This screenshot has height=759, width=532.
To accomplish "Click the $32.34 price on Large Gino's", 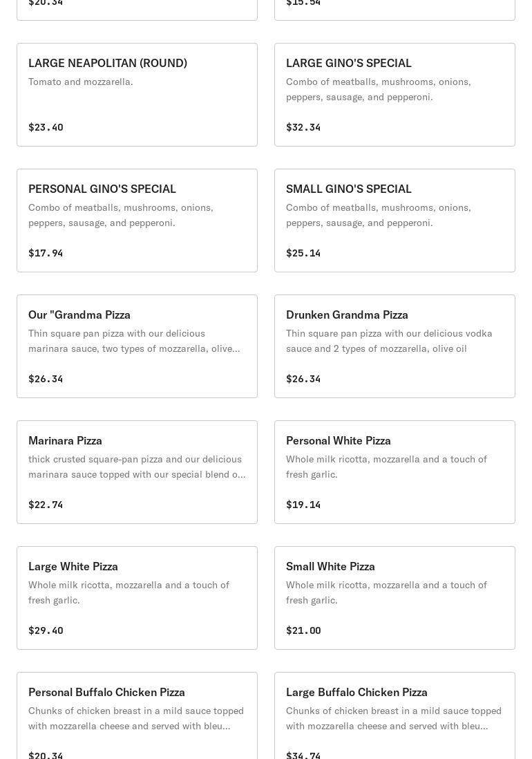I will [303, 127].
